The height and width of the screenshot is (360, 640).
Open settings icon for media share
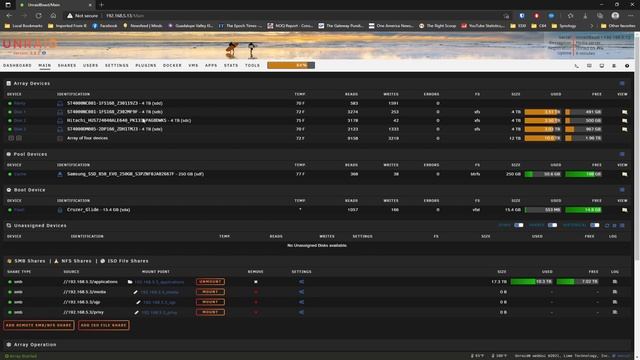click(x=301, y=292)
